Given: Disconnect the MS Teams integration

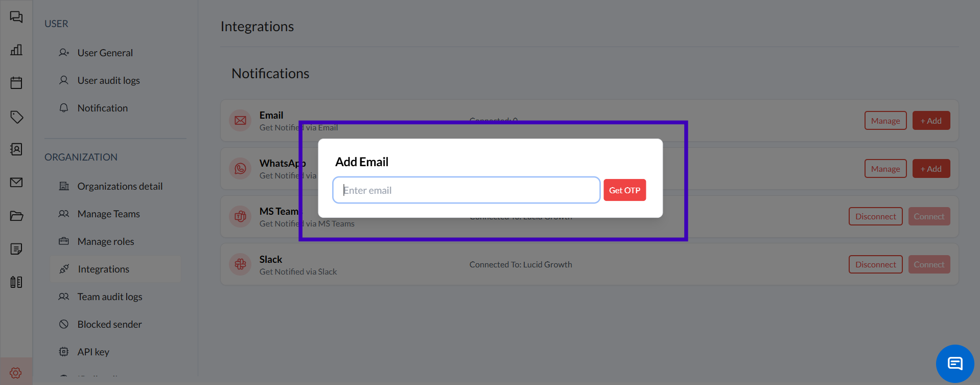Looking at the screenshot, I should point(875,216).
